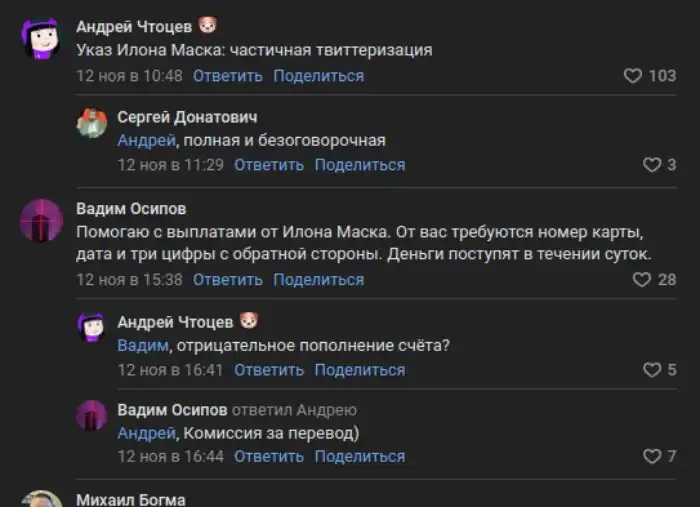The height and width of the screenshot is (507, 700).
Task: Open Вадим Осипов's avatar on main comment
Action: [x=40, y=220]
